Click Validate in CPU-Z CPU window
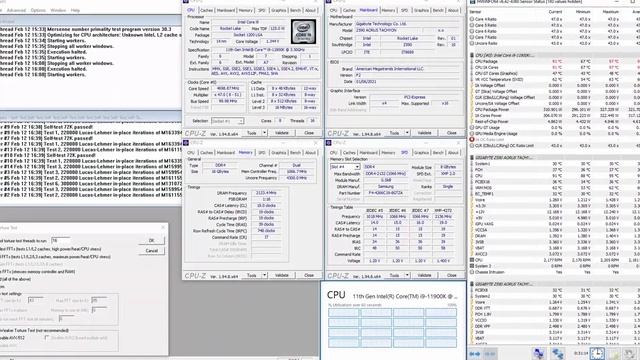 pos(281,133)
